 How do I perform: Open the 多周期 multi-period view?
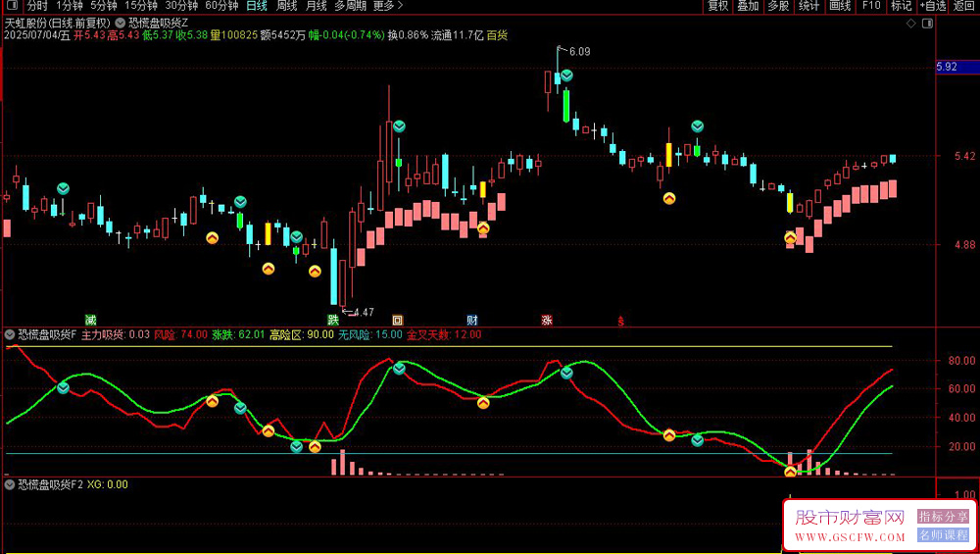[350, 6]
